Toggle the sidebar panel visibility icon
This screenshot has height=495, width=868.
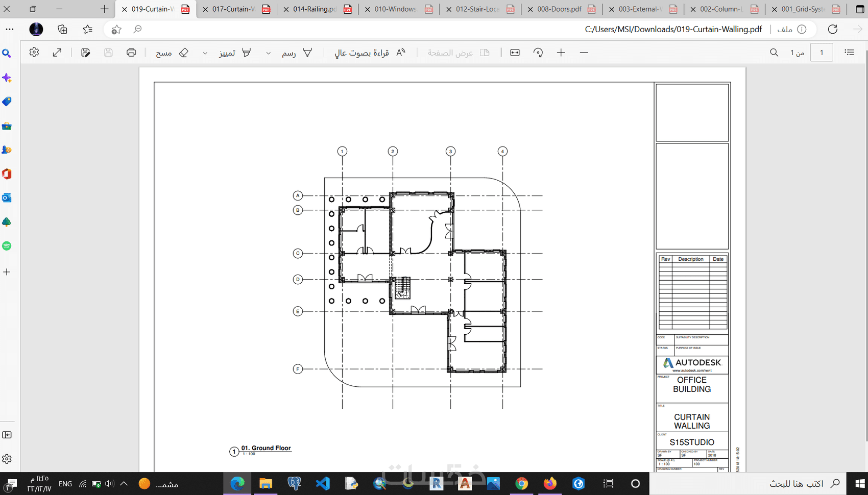click(x=7, y=435)
